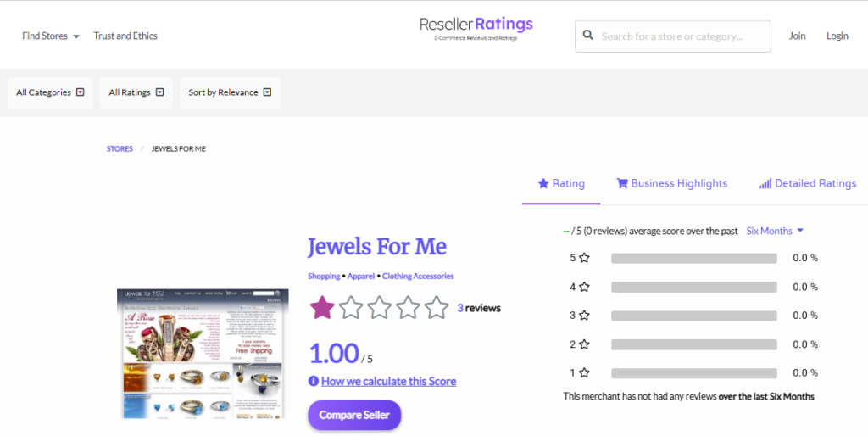The height and width of the screenshot is (436, 868).
Task: Expand the Find Stores menu
Action: click(50, 36)
